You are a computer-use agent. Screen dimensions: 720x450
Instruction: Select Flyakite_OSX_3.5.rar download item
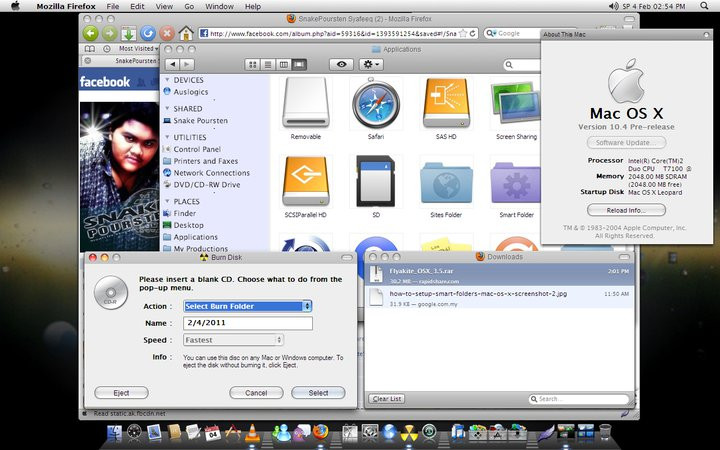coord(500,275)
